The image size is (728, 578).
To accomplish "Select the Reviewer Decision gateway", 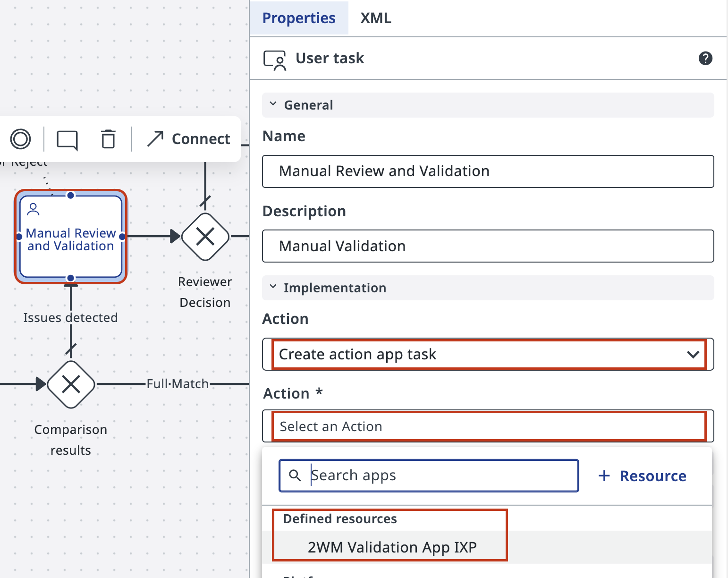I will coord(205,237).
